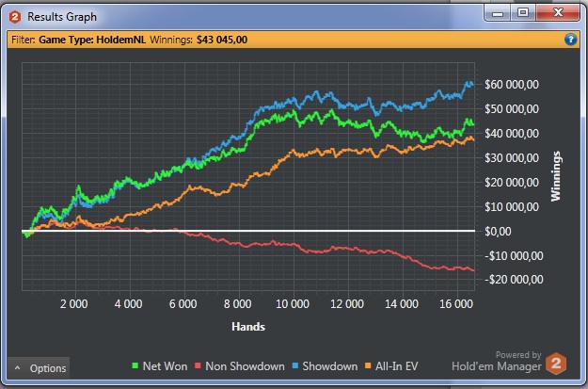Toggle the All-In EV legend entry

click(391, 366)
